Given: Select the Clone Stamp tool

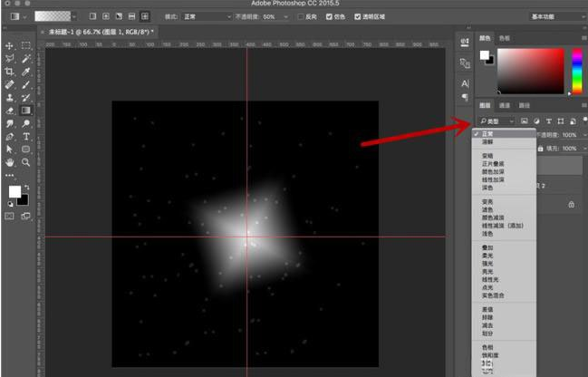Looking at the screenshot, I should coord(9,98).
